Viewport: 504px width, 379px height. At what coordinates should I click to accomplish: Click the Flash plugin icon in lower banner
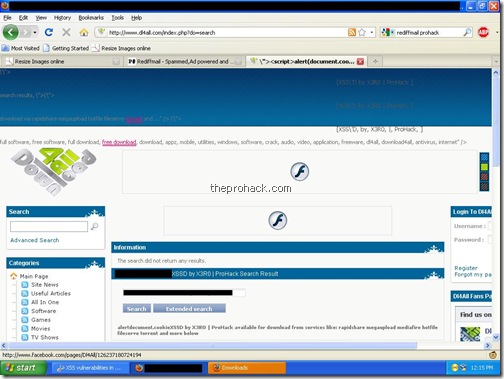277,220
